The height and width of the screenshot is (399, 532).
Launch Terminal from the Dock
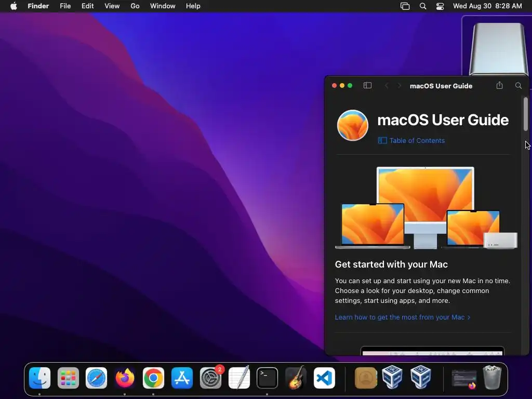tap(268, 378)
